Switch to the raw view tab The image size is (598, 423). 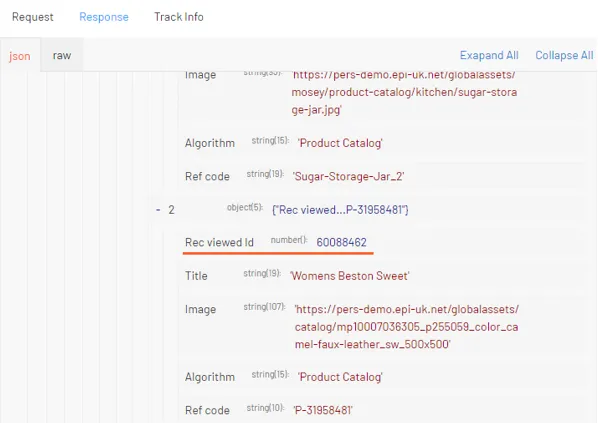[62, 56]
